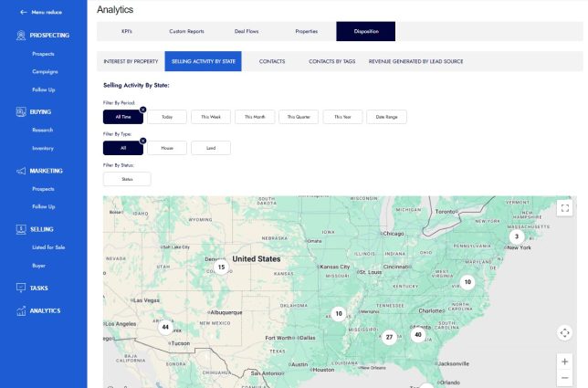The height and width of the screenshot is (388, 588).
Task: Click the Prospecting sidebar icon
Action: coord(21,36)
